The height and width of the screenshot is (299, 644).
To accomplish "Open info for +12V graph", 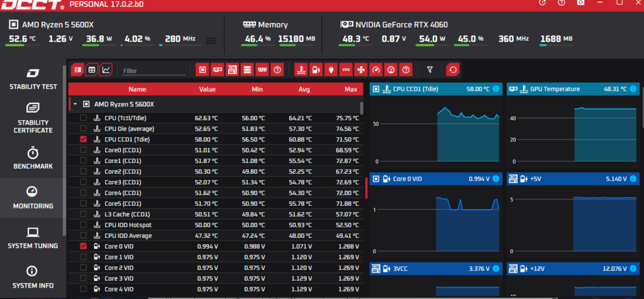I will 633,269.
